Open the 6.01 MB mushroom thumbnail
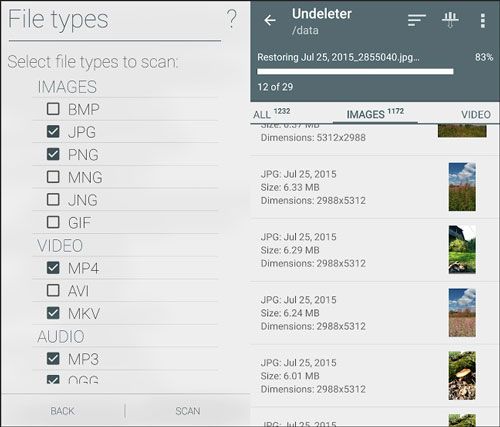 click(462, 376)
